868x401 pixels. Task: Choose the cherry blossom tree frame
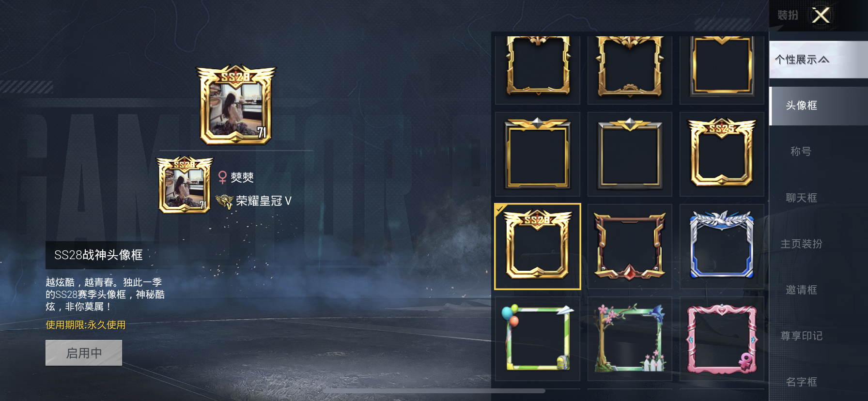coord(630,339)
